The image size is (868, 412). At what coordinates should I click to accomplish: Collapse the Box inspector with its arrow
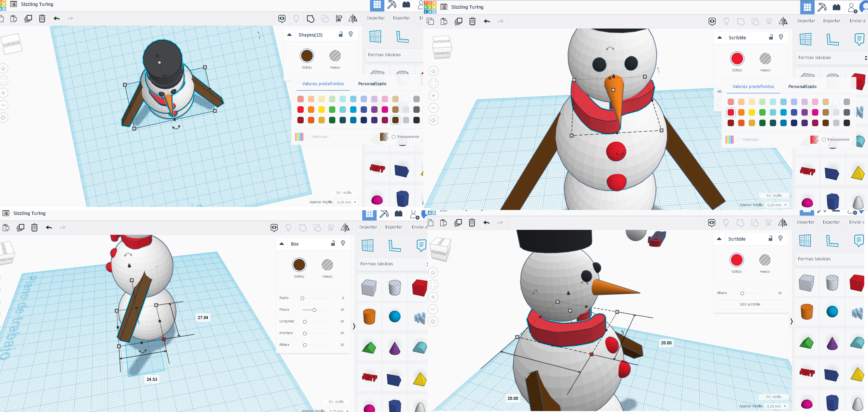(x=282, y=244)
